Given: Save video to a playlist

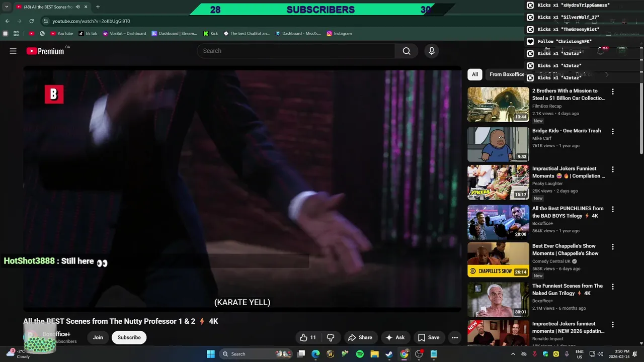Looking at the screenshot, I should [429, 337].
